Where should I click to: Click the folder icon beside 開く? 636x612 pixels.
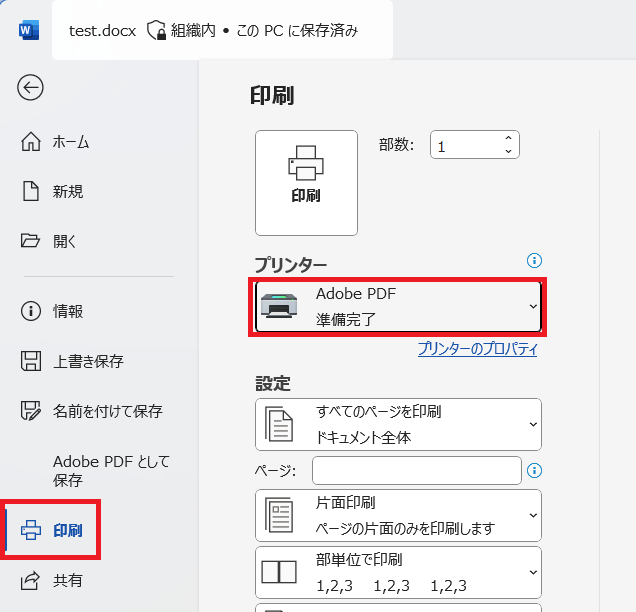[30, 241]
